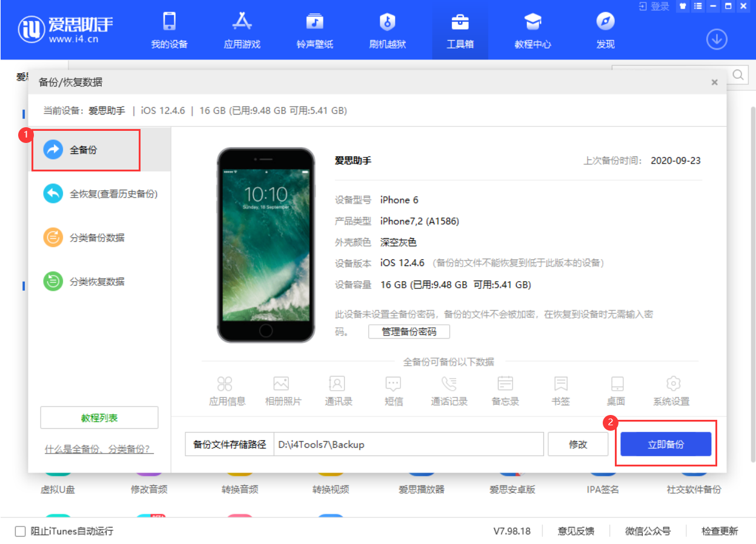
Task: Enable 阻止iTunes自动运行 checkbox
Action: tap(18, 531)
